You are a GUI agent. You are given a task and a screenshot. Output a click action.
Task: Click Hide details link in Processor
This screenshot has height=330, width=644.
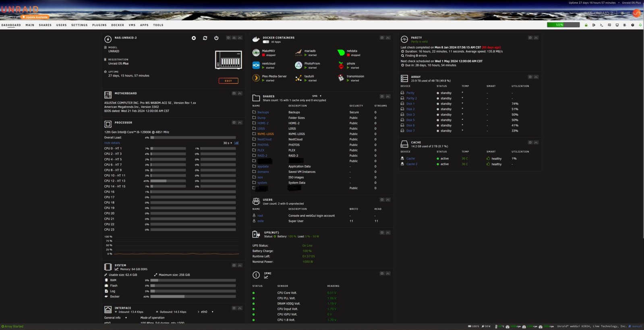pos(112,143)
